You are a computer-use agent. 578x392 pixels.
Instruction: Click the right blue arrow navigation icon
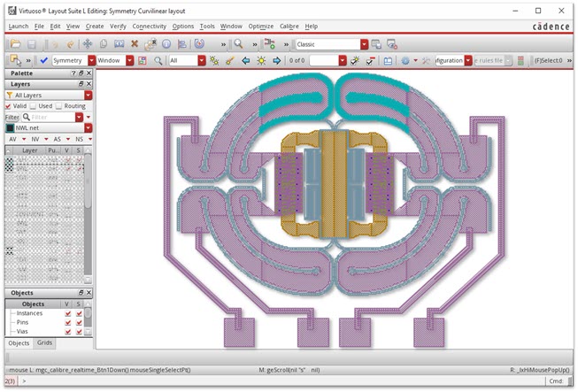(275, 60)
